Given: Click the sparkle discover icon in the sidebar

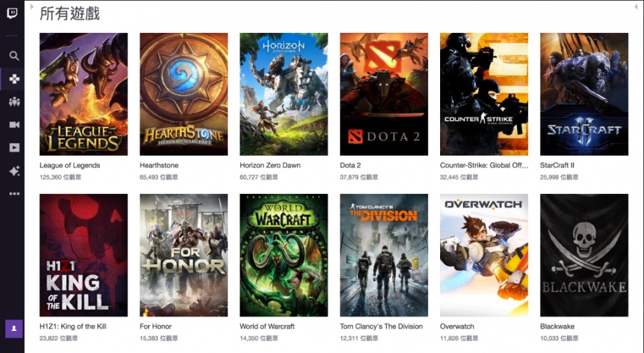Looking at the screenshot, I should [x=14, y=171].
